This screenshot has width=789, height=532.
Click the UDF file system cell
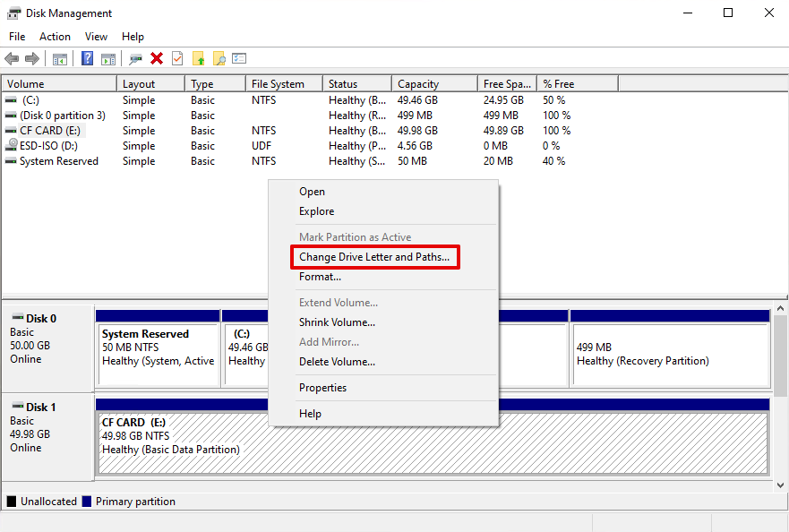[262, 145]
